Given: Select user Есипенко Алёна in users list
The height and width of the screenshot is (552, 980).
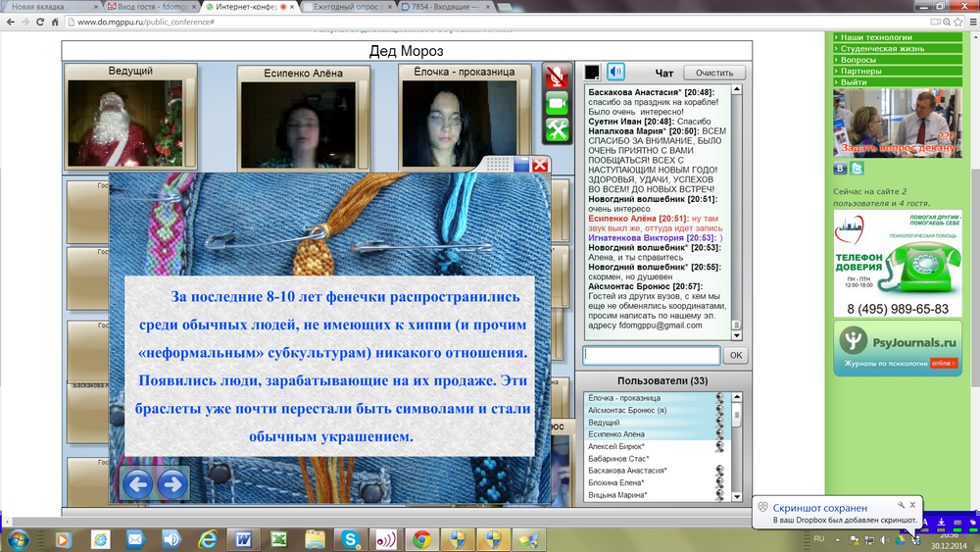Looking at the screenshot, I should [x=655, y=433].
